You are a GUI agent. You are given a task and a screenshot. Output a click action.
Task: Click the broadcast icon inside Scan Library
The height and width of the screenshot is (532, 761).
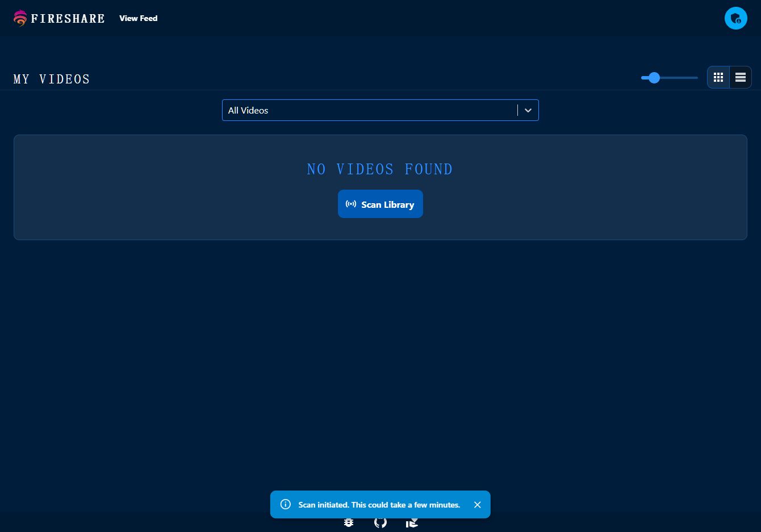coord(351,204)
